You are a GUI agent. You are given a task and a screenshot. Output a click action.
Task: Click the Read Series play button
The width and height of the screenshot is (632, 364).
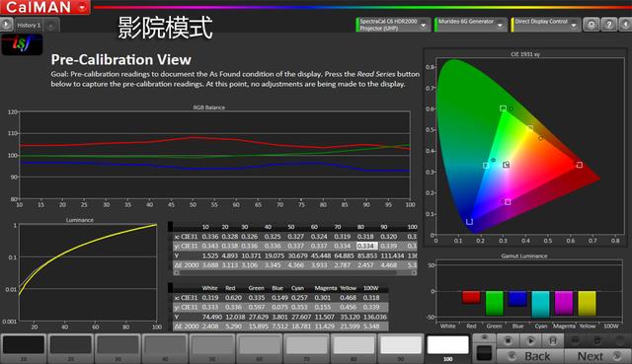[530, 340]
